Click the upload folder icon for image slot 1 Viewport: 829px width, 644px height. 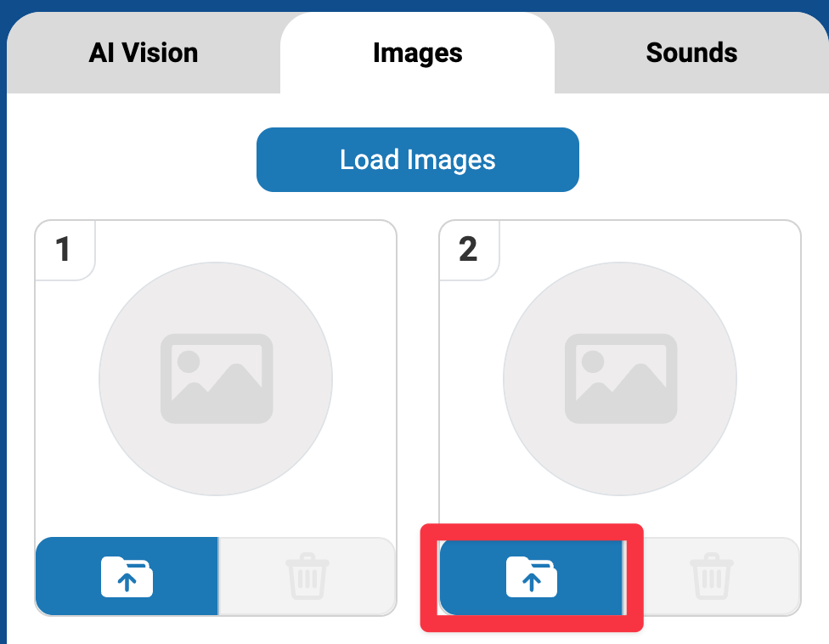(x=126, y=575)
